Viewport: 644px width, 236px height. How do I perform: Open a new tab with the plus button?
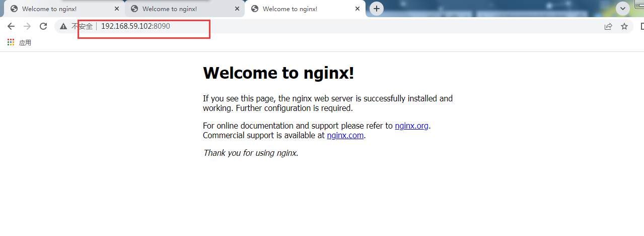376,9
